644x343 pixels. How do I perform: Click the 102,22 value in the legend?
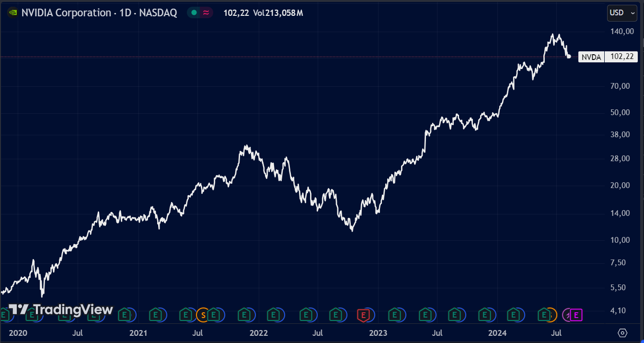click(x=236, y=13)
